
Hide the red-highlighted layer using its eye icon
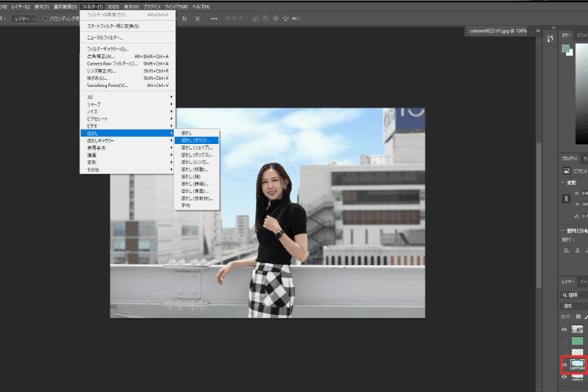click(x=564, y=365)
